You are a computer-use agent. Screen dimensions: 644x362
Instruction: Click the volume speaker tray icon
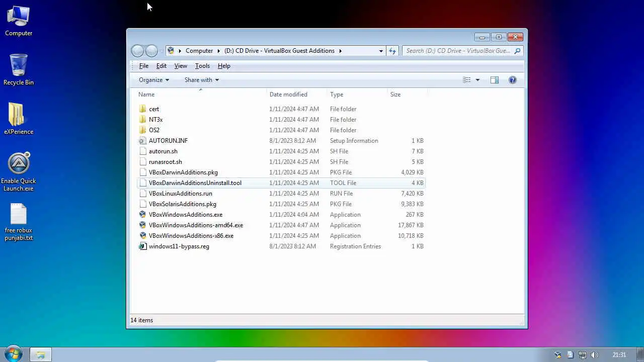(x=595, y=355)
